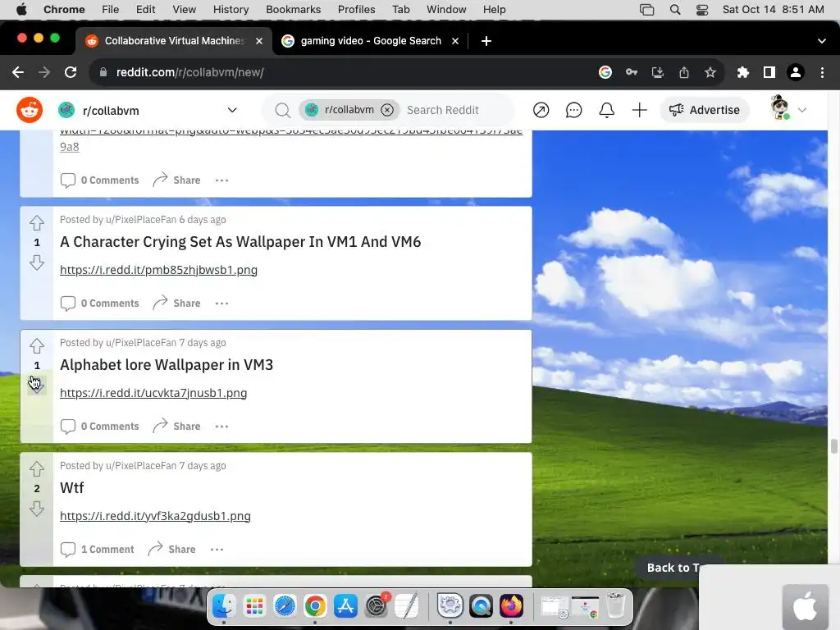Image resolution: width=840 pixels, height=630 pixels.
Task: Open the Reddit home logo
Action: click(30, 110)
